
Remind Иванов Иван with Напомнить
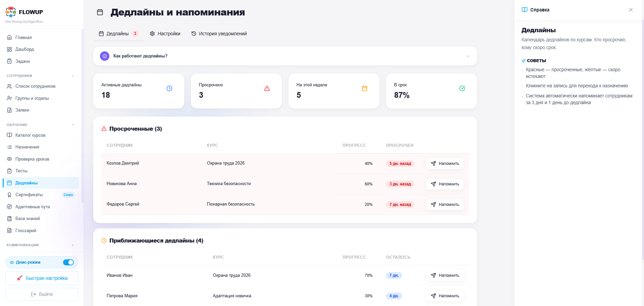tap(445, 275)
